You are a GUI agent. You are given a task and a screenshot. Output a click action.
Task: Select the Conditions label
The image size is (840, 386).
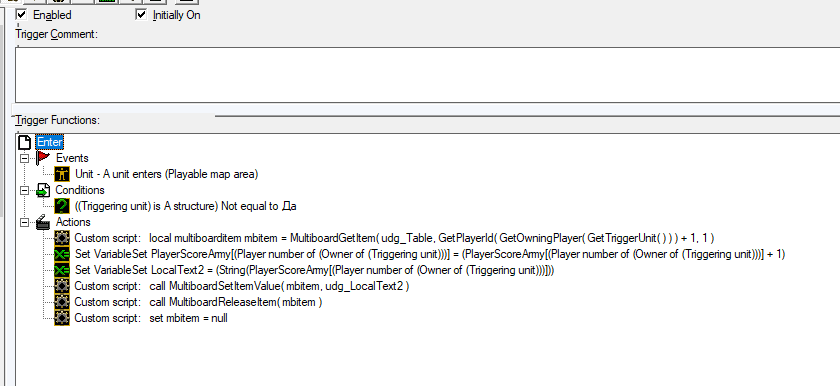point(80,190)
